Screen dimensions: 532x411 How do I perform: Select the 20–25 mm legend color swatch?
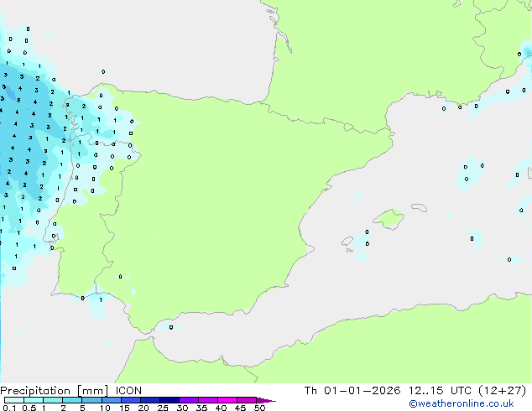150,400
